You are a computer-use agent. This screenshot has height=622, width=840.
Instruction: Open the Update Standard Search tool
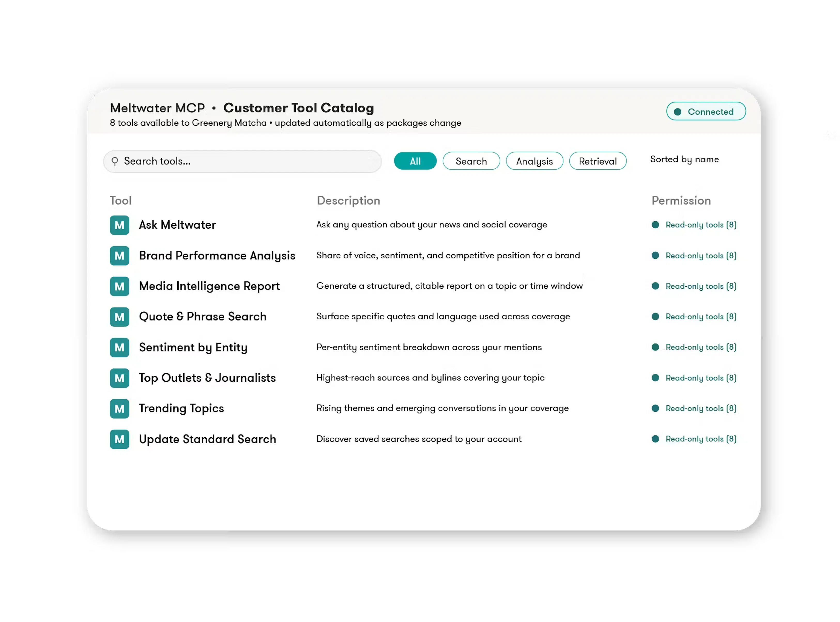[208, 439]
